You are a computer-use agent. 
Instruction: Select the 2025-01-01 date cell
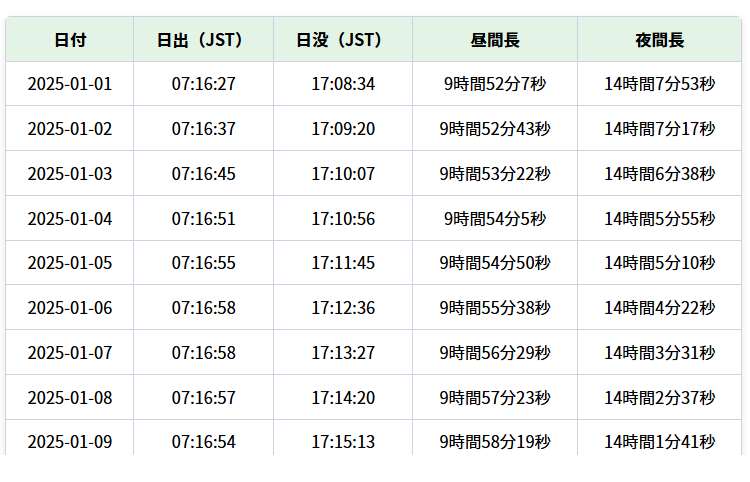coord(70,84)
